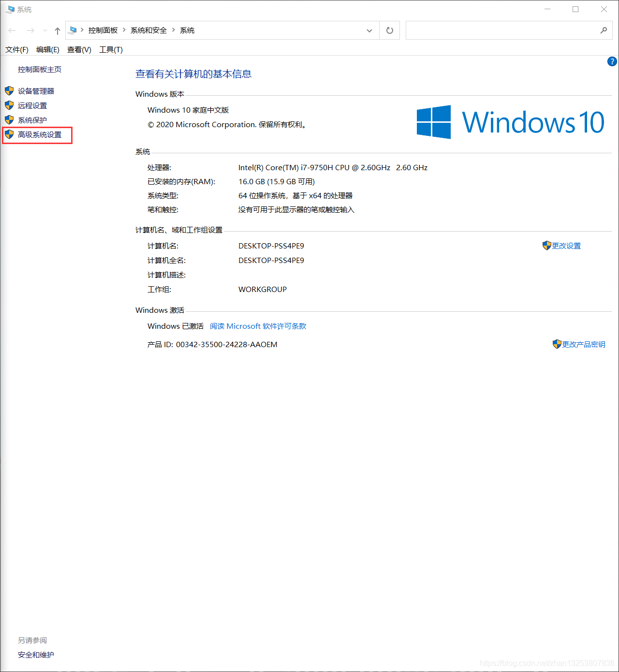Click the shield icon next to 更改设置

pos(546,246)
